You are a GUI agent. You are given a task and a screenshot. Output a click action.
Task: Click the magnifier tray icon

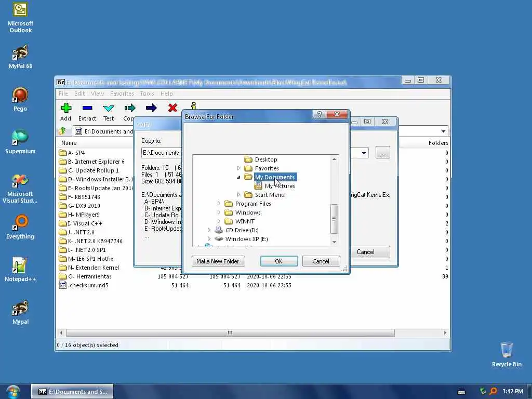[493, 391]
